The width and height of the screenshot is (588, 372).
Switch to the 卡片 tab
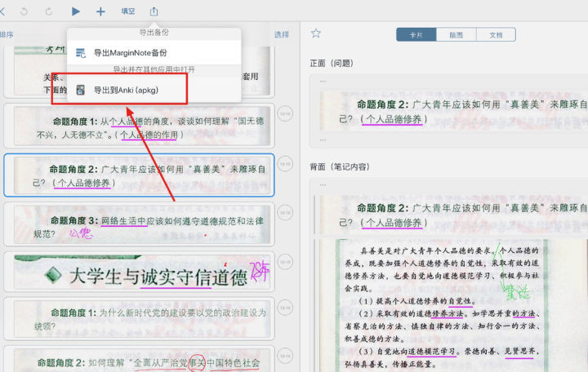(416, 35)
